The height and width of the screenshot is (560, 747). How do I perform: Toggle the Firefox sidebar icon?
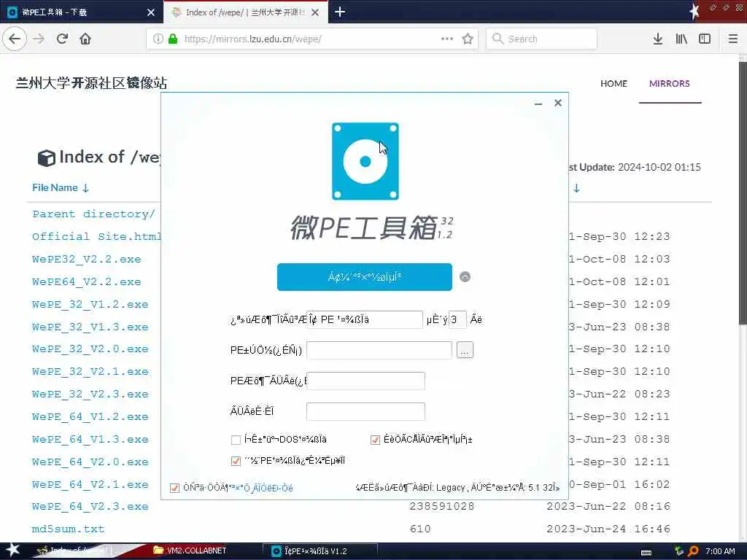coord(705,39)
